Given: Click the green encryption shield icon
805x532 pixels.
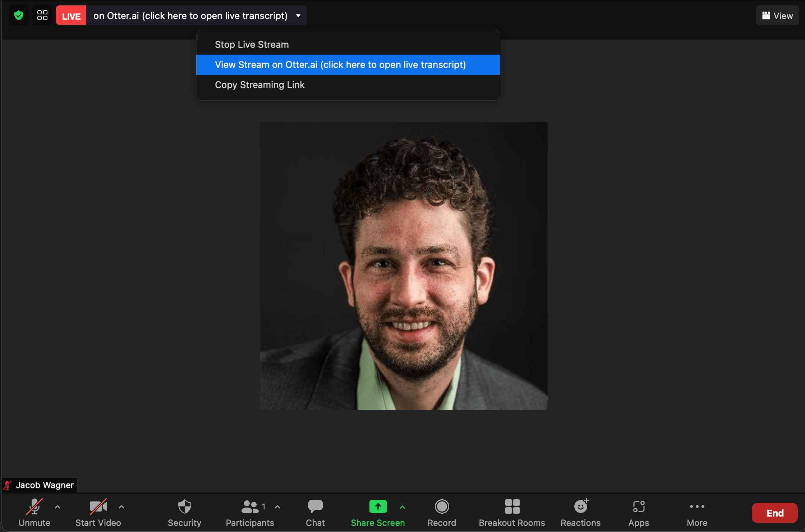Looking at the screenshot, I should 19,15.
